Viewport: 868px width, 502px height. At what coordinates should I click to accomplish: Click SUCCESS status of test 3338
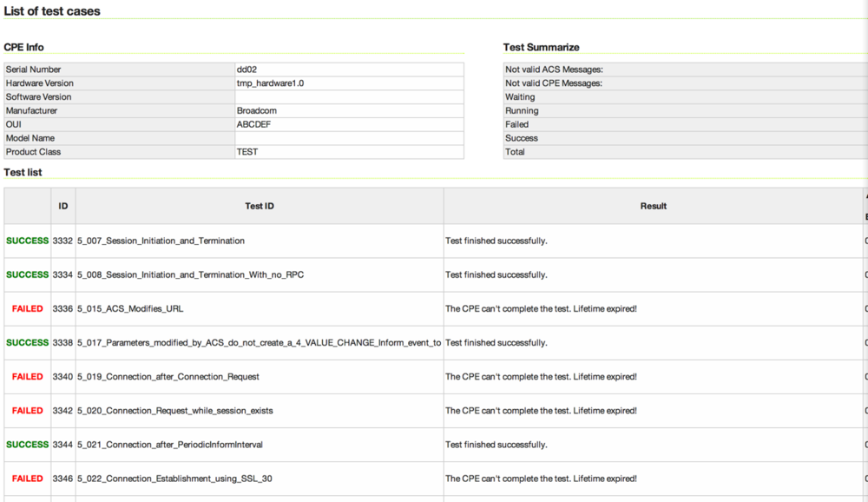tap(27, 343)
